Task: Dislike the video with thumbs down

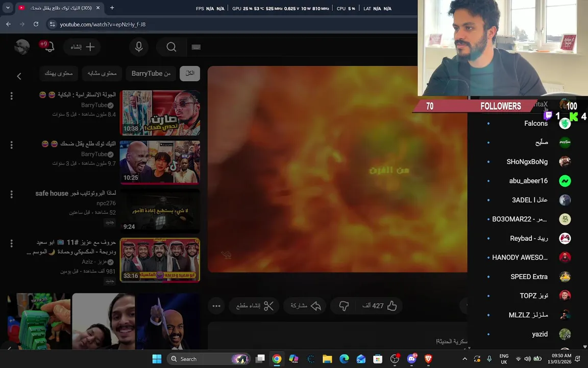Action: point(344,306)
